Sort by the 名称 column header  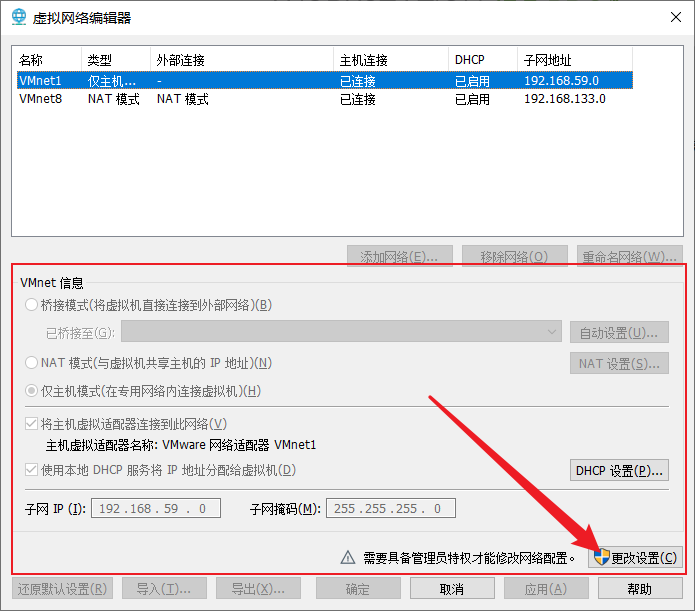tap(46, 60)
